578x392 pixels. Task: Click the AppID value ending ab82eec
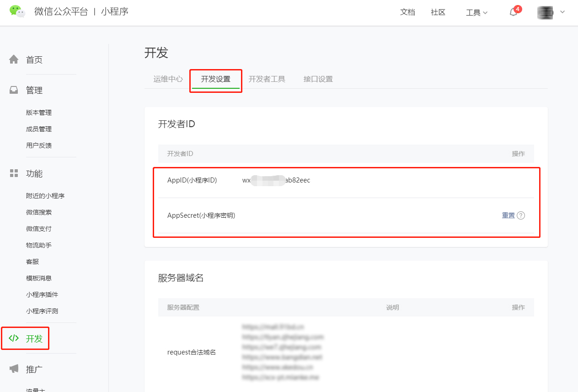click(x=276, y=180)
